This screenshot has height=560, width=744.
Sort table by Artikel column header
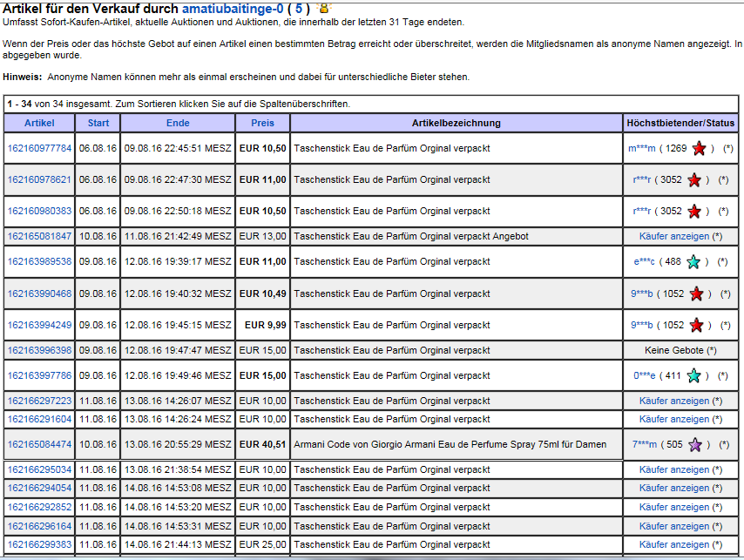[x=39, y=123]
